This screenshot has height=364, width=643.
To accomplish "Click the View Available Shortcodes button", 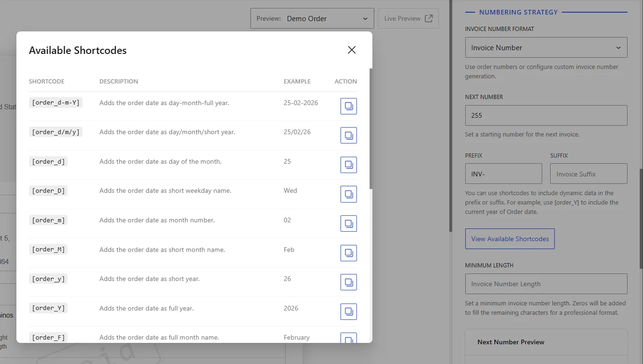I will [x=510, y=239].
